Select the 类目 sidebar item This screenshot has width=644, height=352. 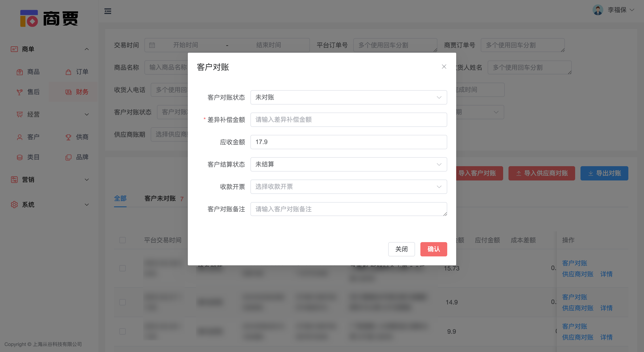point(33,157)
